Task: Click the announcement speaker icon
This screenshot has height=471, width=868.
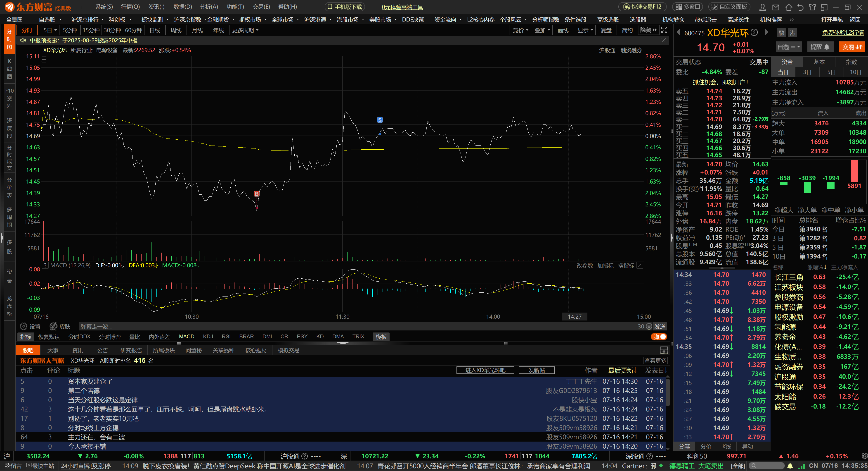Action: (x=23, y=41)
